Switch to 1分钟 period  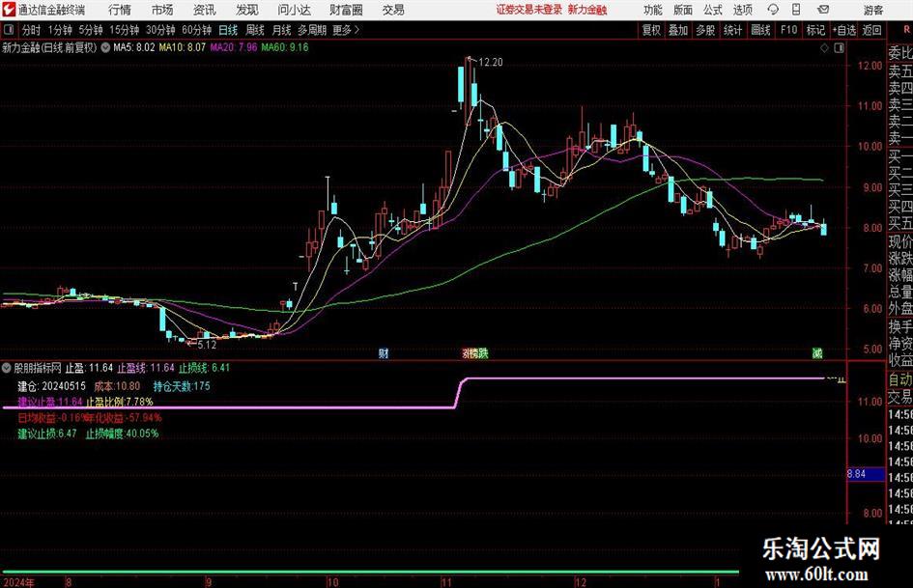click(x=59, y=30)
